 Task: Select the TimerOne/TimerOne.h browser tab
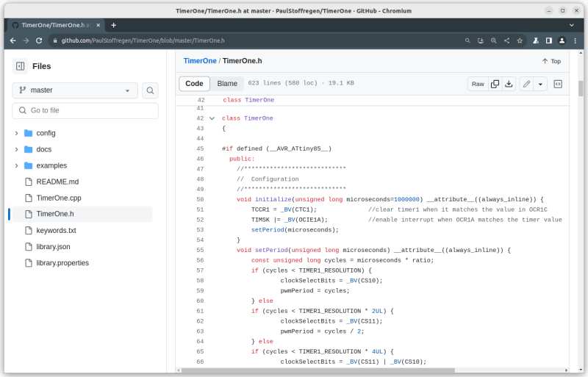pos(57,25)
